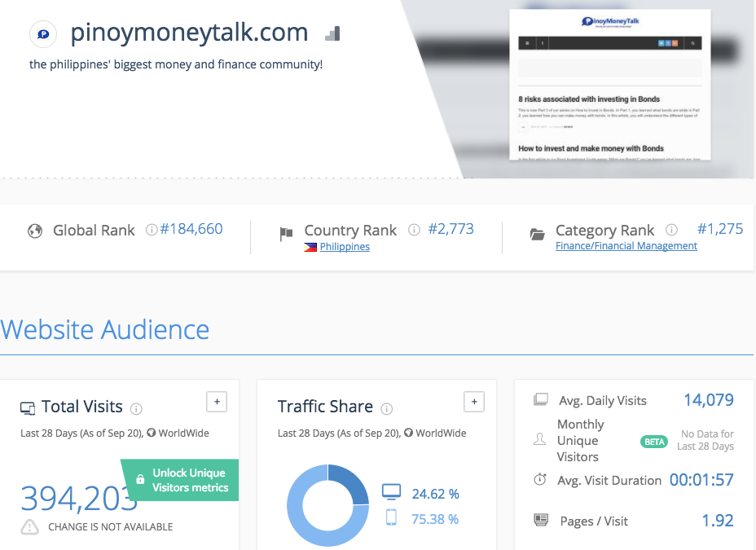The width and height of the screenshot is (756, 550).
Task: Click the mobile phone icon for 75.38 %
Action: pos(392,517)
